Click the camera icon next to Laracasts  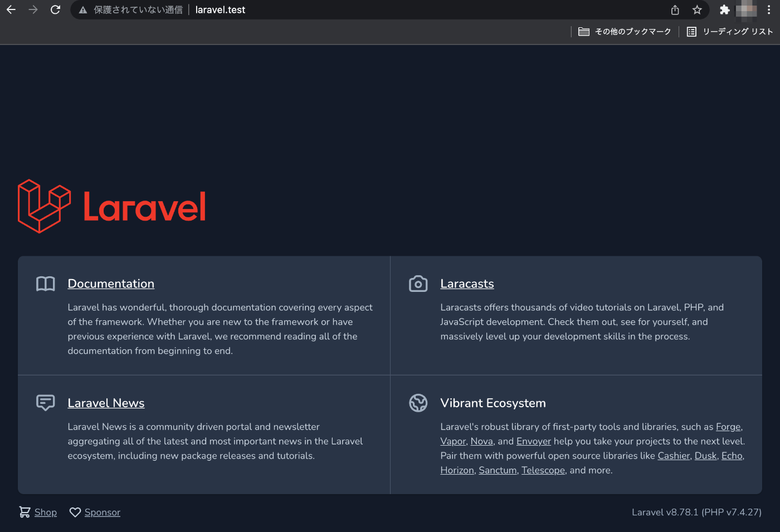[x=418, y=284]
